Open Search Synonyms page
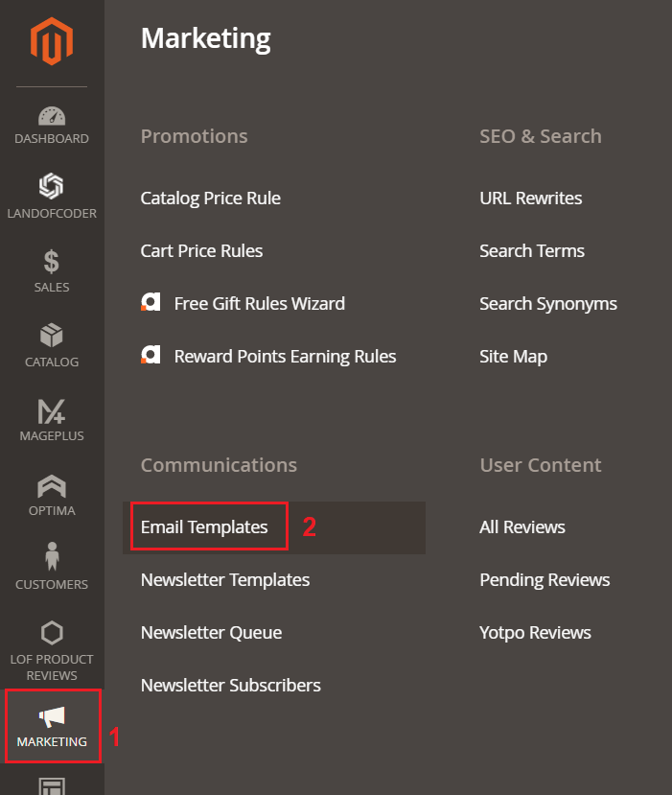 pyautogui.click(x=548, y=304)
